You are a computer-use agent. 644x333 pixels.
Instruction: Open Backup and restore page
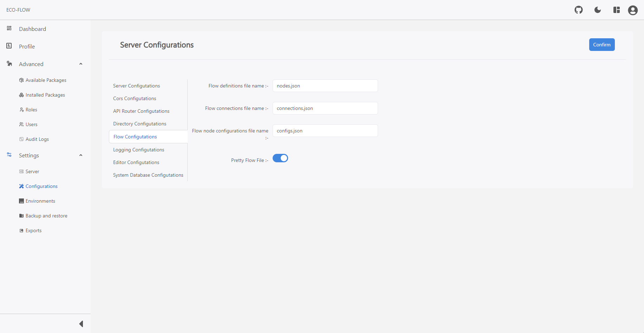click(46, 216)
